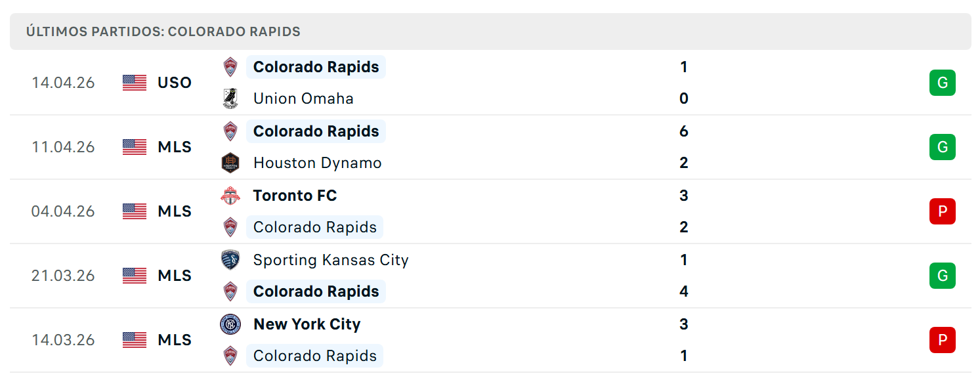Click the red P badge for Toronto match

943,211
